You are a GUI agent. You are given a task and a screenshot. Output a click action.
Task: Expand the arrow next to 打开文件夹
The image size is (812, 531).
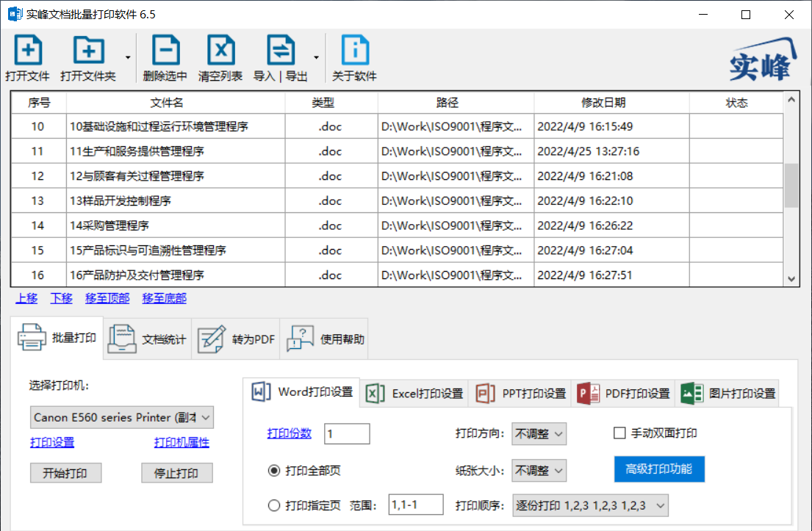127,57
